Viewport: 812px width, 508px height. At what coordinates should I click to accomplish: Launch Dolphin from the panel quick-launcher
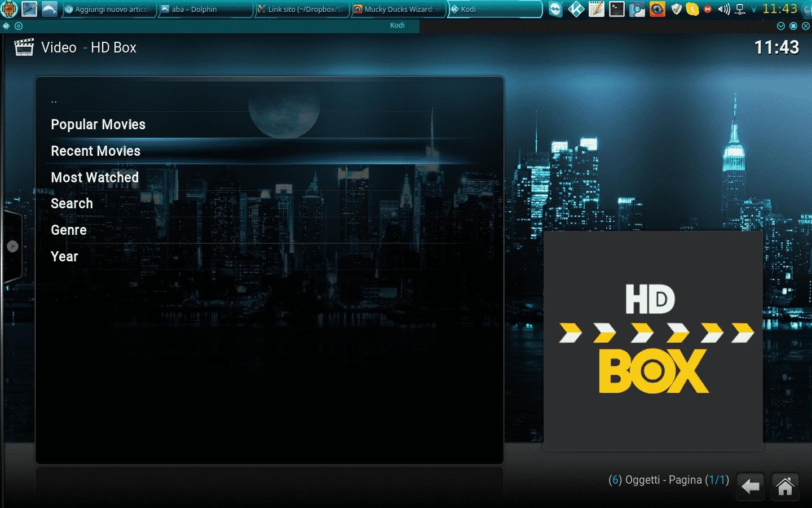pyautogui.click(x=50, y=9)
